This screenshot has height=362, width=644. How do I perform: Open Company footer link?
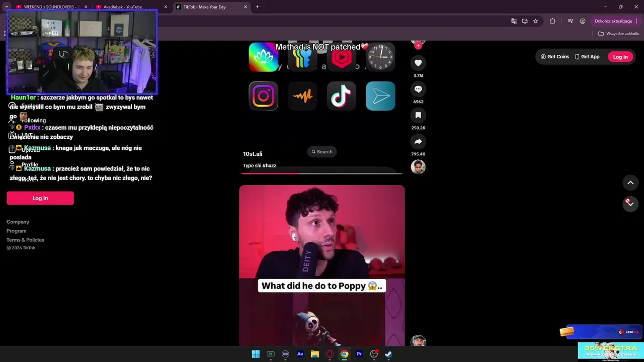point(18,222)
